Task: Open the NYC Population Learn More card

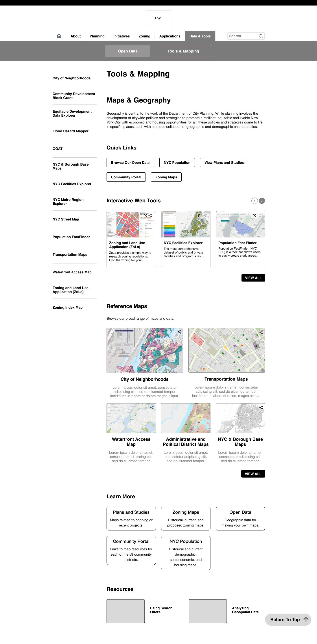Action: (186, 553)
